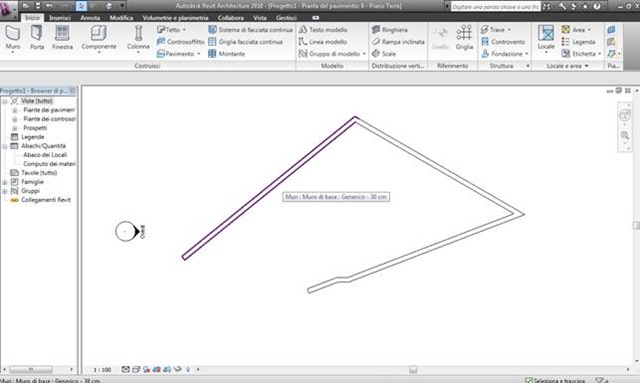Open the Pavimento dropdown arrow
The height and width of the screenshot is (383, 640).
tap(199, 54)
